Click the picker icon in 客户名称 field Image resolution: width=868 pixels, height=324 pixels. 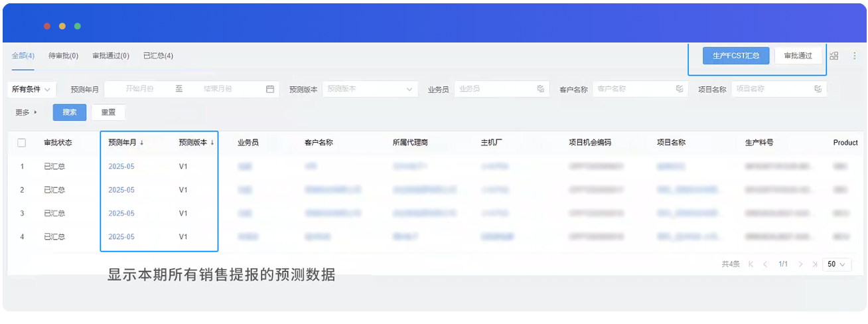tap(680, 89)
